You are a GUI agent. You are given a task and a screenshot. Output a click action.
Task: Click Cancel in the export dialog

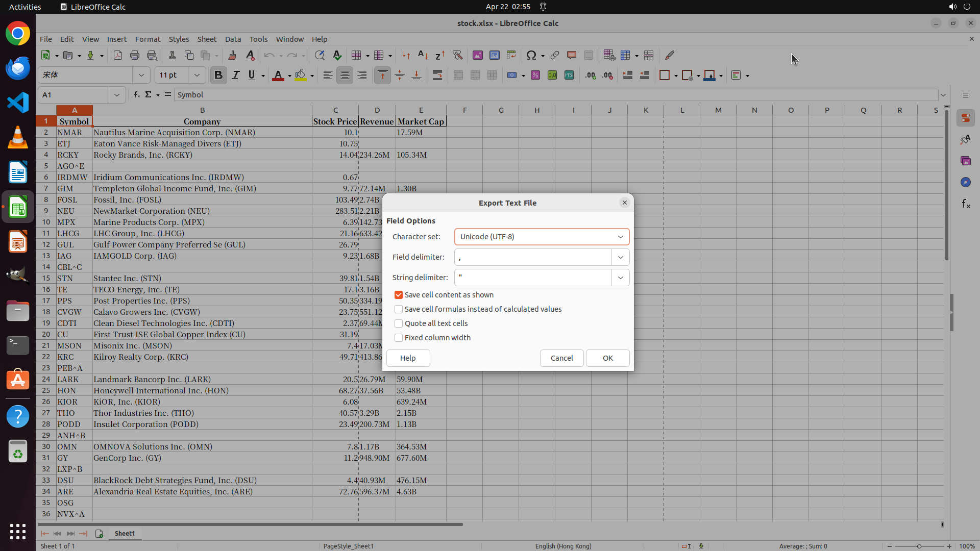click(561, 358)
